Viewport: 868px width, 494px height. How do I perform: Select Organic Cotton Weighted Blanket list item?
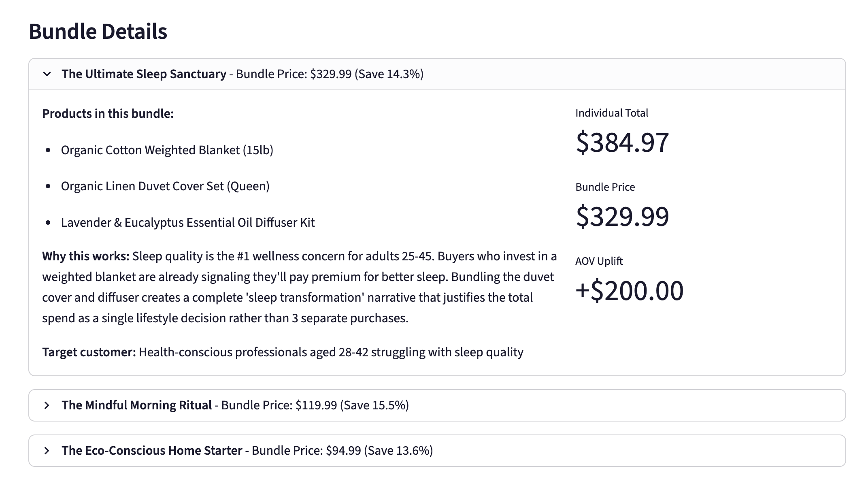click(167, 150)
